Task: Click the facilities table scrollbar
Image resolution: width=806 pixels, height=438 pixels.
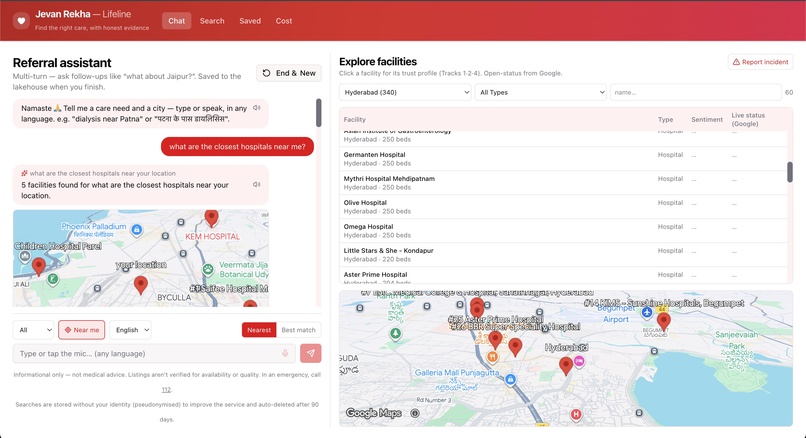Action: click(x=790, y=172)
